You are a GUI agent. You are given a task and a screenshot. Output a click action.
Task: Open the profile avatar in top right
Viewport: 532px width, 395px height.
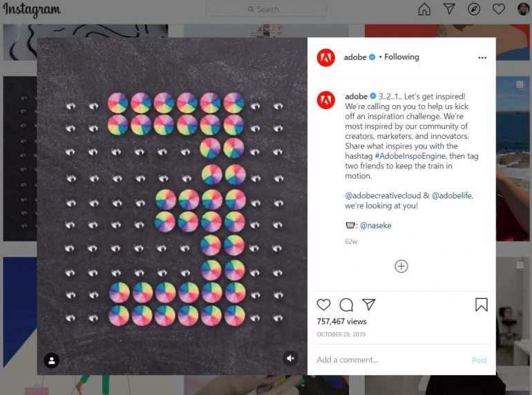point(523,9)
